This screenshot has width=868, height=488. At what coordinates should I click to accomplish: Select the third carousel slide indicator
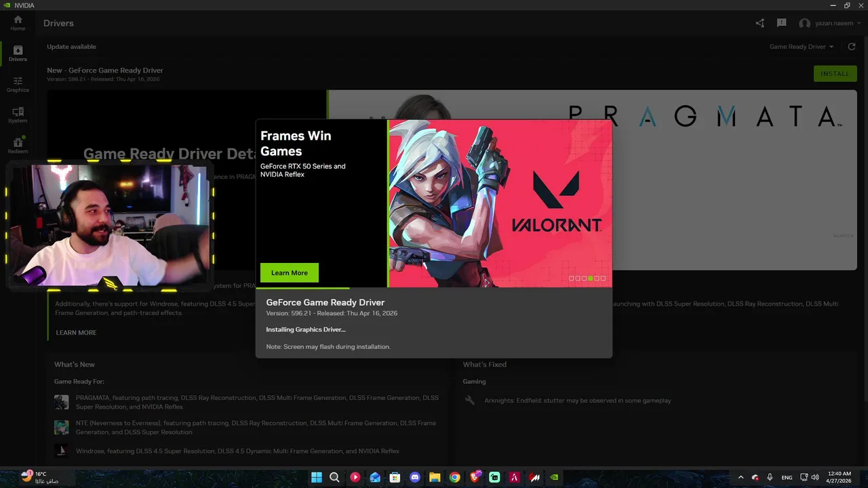(584, 279)
